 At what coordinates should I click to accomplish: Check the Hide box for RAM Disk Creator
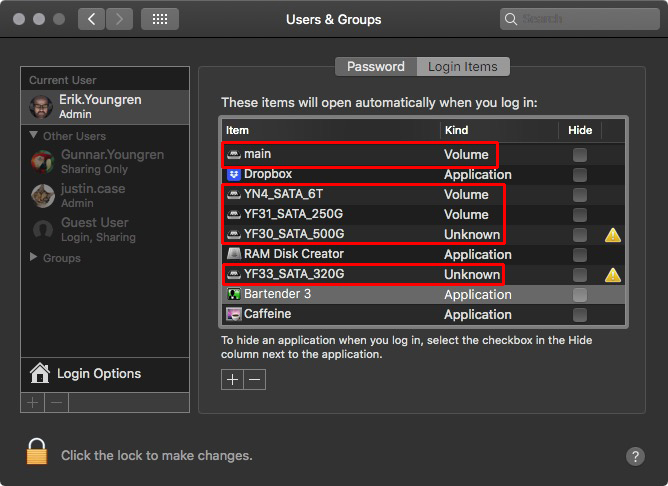[x=580, y=254]
